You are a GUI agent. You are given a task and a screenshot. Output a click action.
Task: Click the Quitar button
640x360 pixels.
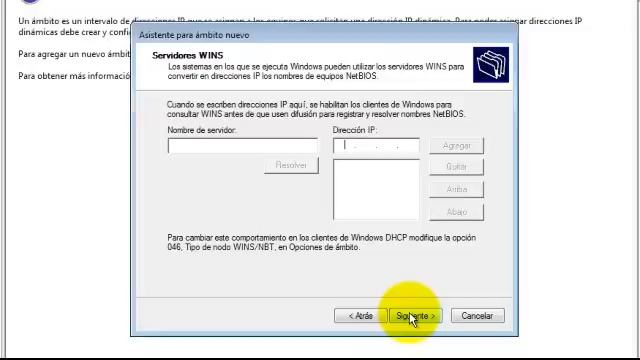(456, 167)
